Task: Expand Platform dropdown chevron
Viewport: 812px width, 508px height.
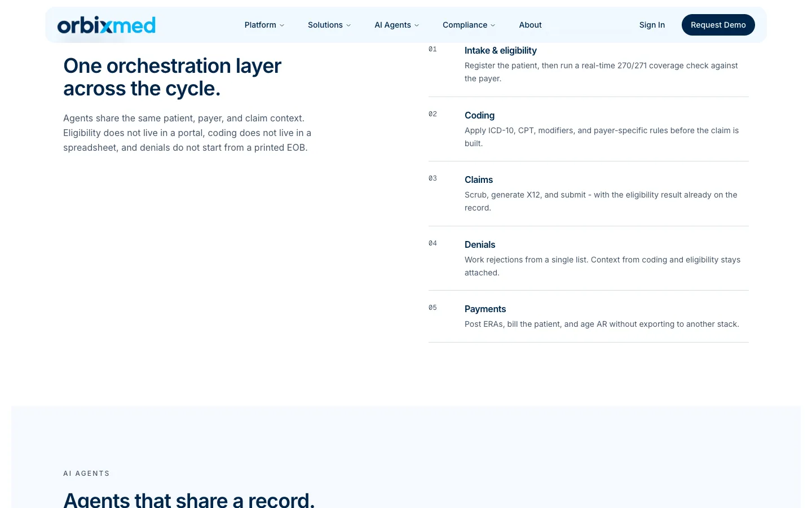Action: click(282, 25)
